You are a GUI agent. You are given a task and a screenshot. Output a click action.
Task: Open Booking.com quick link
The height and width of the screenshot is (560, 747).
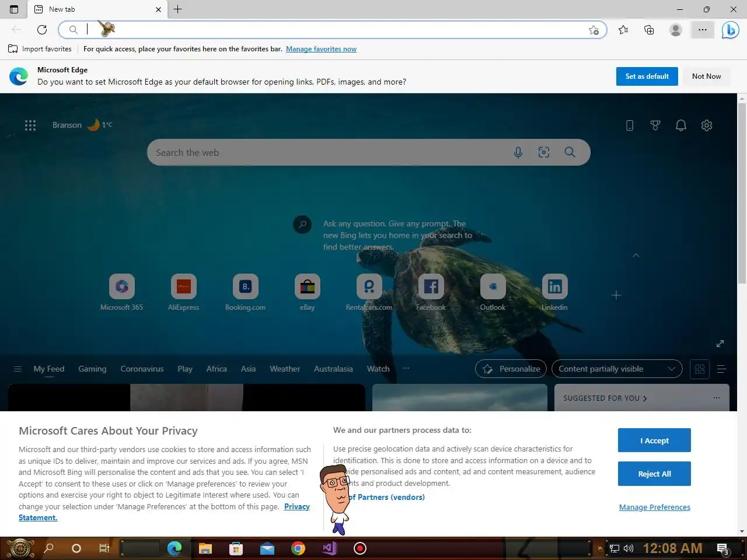pos(246,292)
